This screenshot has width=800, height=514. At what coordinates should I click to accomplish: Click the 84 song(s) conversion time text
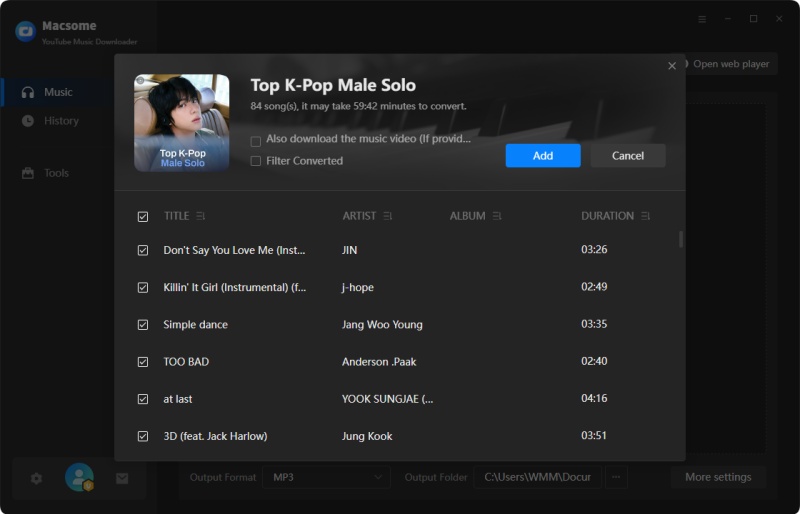(x=358, y=106)
